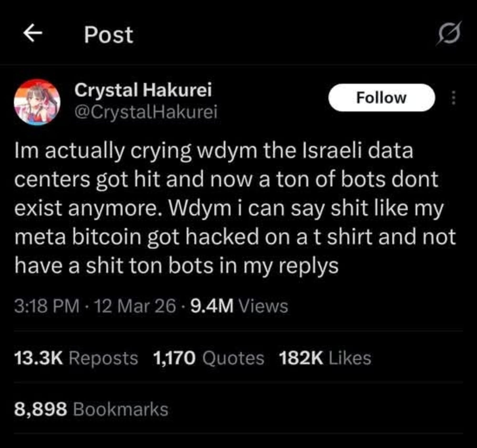
Task: Go back using the back arrow
Action: [x=33, y=34]
